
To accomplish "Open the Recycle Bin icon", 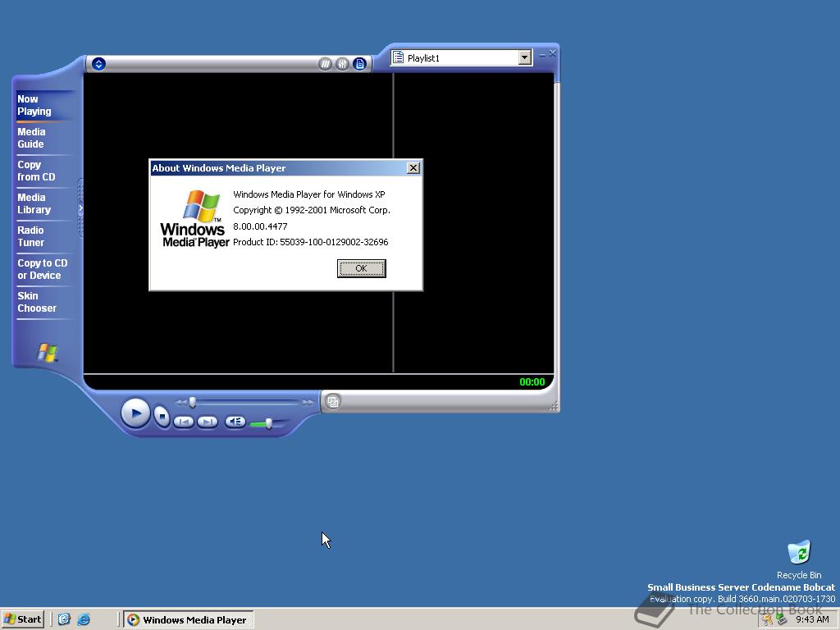I will [799, 559].
